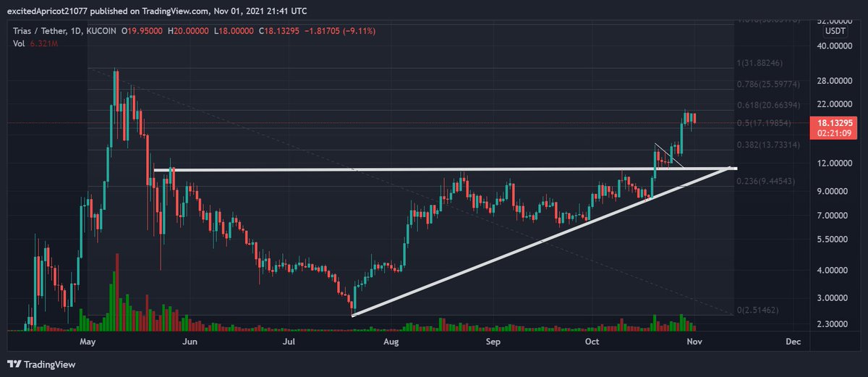Select the Vol 6.321M indicator label
This screenshot has height=377, width=868.
35,45
